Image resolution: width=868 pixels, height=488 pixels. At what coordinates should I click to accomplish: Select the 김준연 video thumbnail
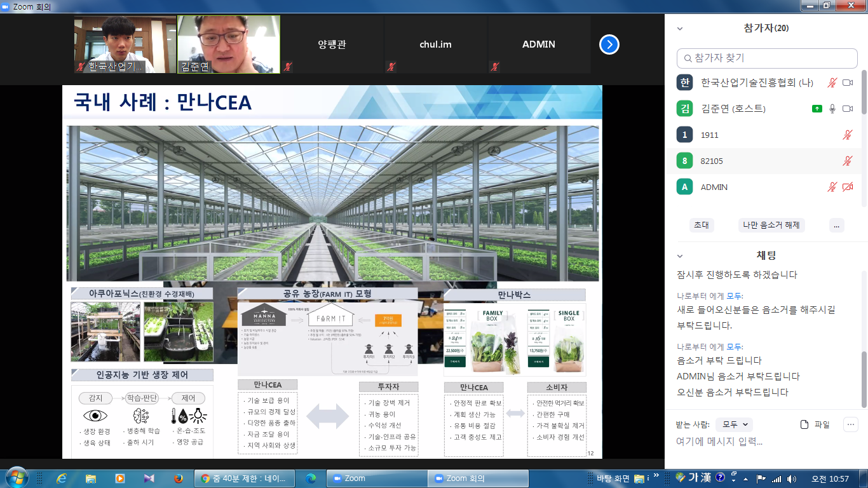[x=229, y=44]
